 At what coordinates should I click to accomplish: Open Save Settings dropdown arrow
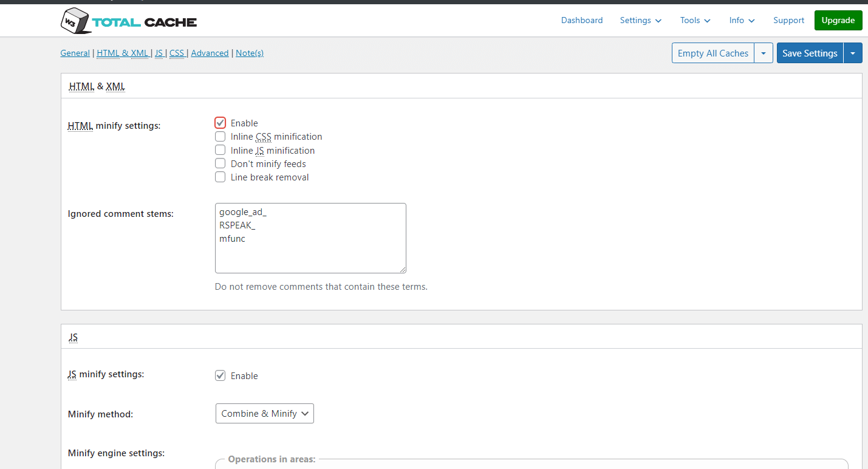[853, 53]
